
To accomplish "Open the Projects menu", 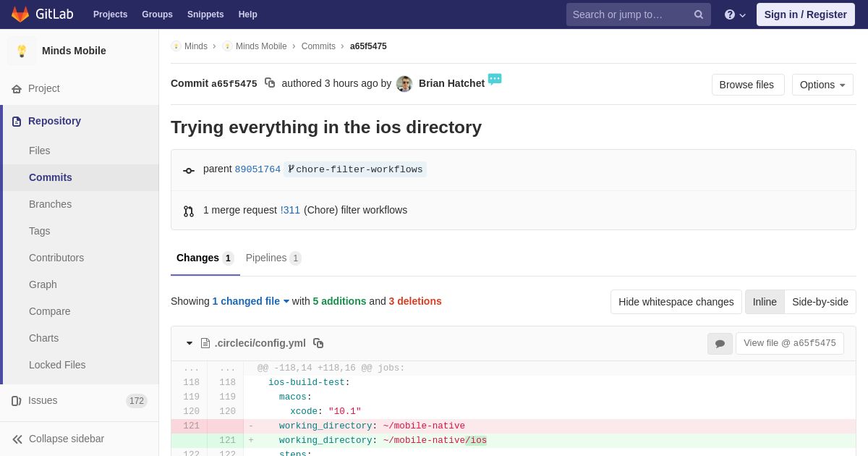I will (x=110, y=14).
